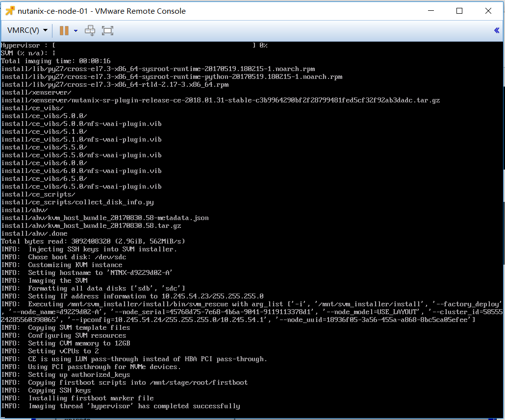The image size is (505, 420).
Task: Click 'Chose boot disk: /dev/sdc' line
Action: (64, 257)
